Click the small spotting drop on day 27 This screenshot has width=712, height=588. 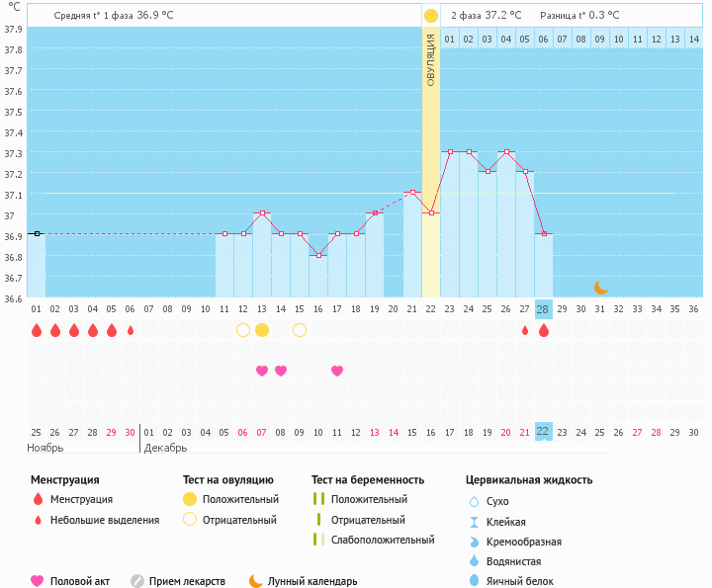tap(524, 330)
